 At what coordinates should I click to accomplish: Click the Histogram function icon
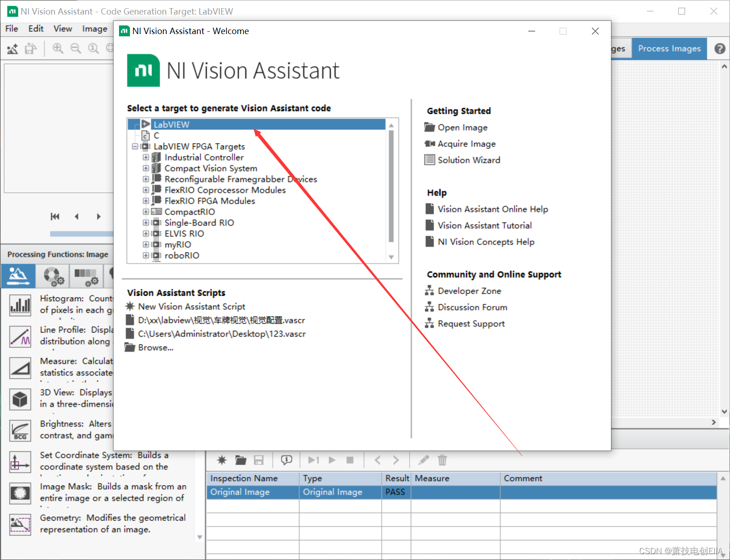(20, 305)
